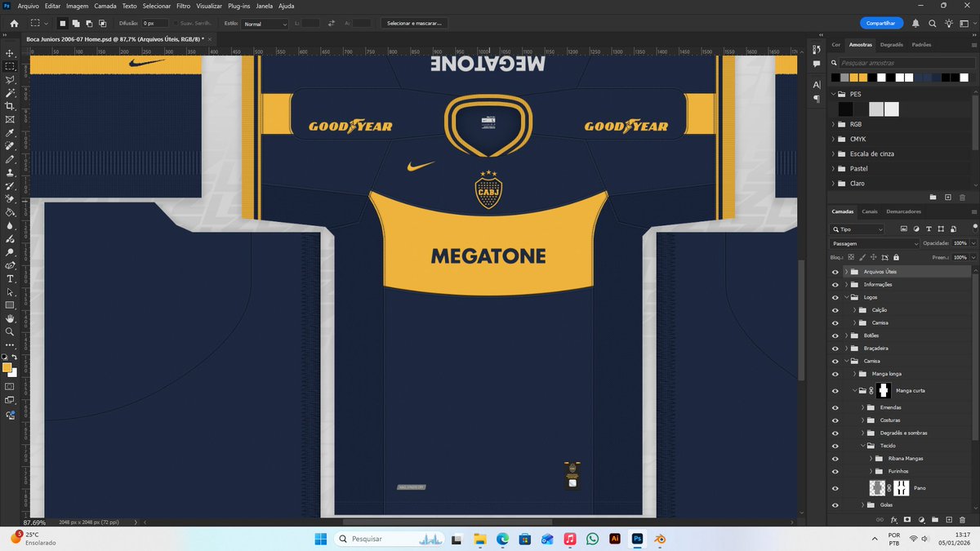
Task: Select the Eraser tool
Action: coord(10,198)
